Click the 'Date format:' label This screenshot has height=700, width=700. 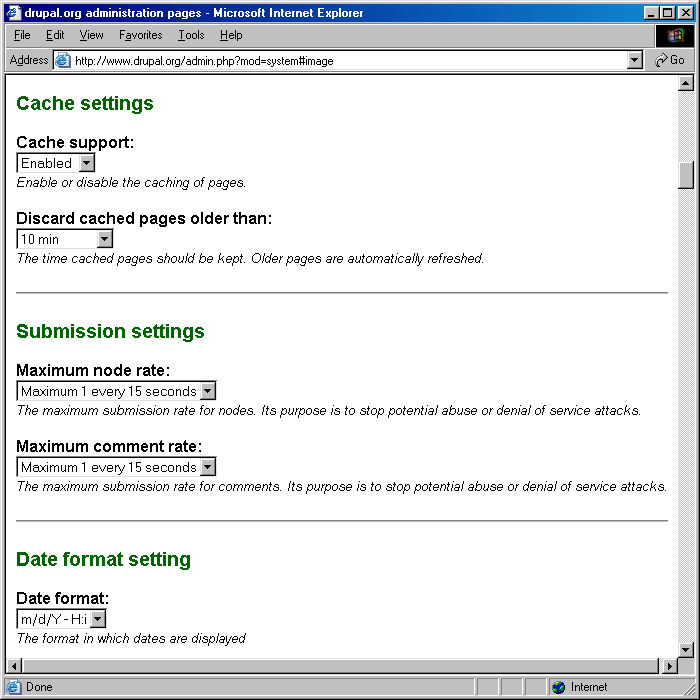tap(62, 598)
